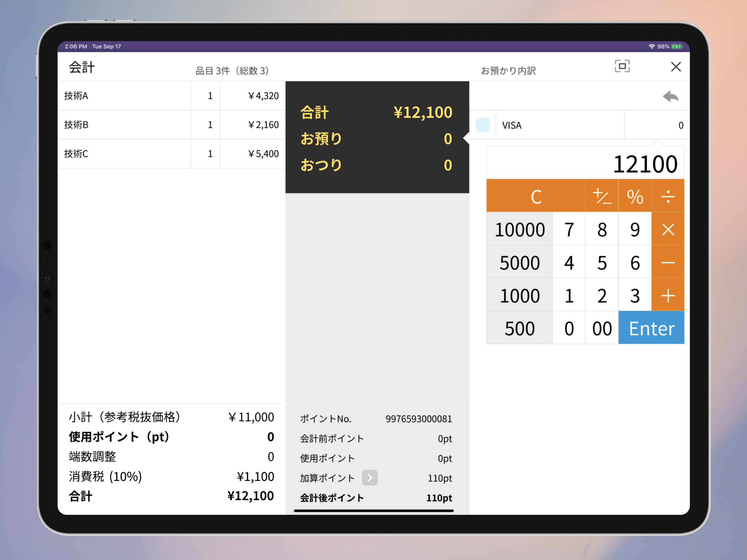Tap the 品目 3件（総数 3） label

pyautogui.click(x=232, y=71)
